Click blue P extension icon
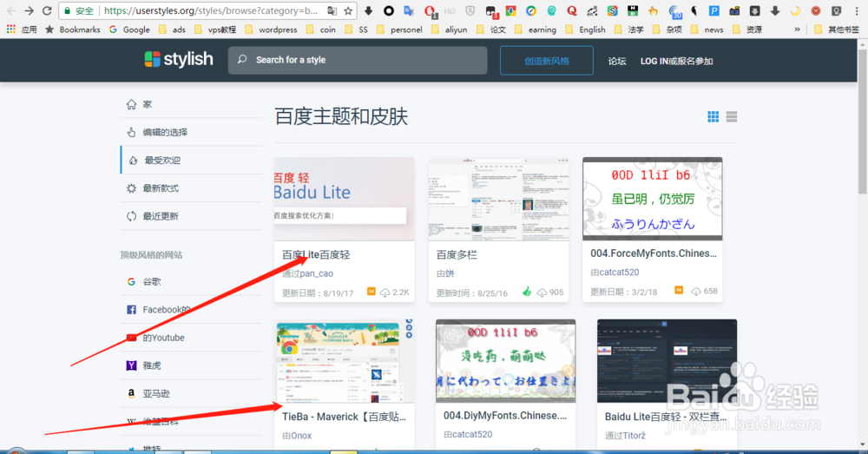The height and width of the screenshot is (454, 868). (x=714, y=10)
